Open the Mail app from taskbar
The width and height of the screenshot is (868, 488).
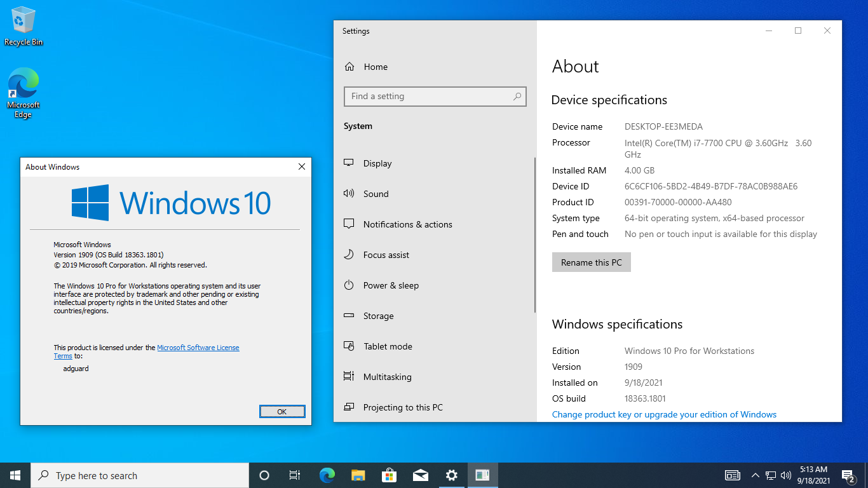(421, 475)
